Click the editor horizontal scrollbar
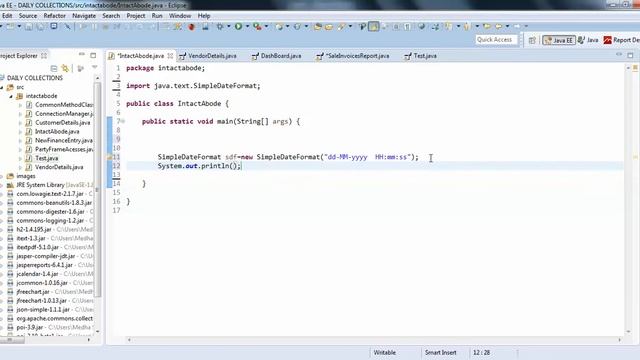This screenshot has height=360, width=640. point(373,340)
